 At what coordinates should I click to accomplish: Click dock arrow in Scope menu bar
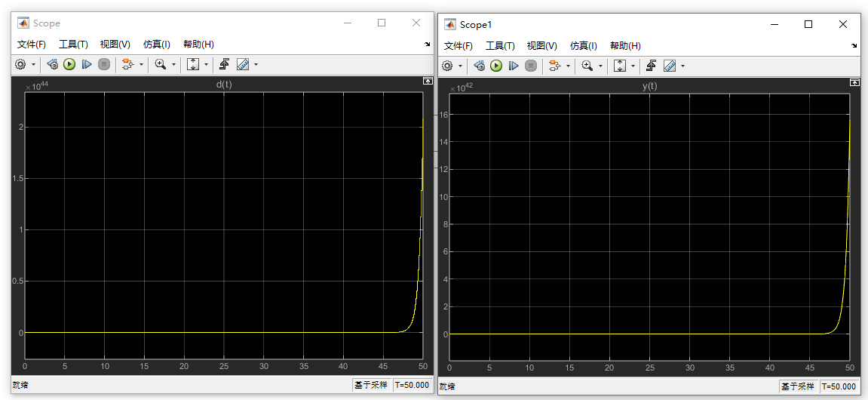428,45
